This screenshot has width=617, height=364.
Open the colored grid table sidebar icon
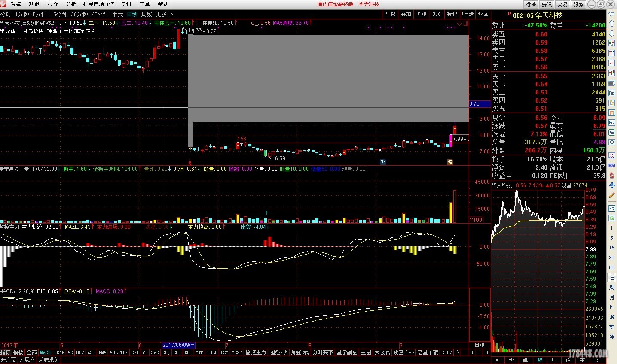click(x=611, y=53)
